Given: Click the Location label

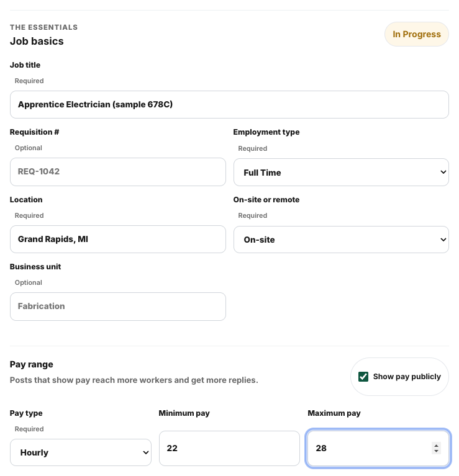Looking at the screenshot, I should (x=26, y=200).
